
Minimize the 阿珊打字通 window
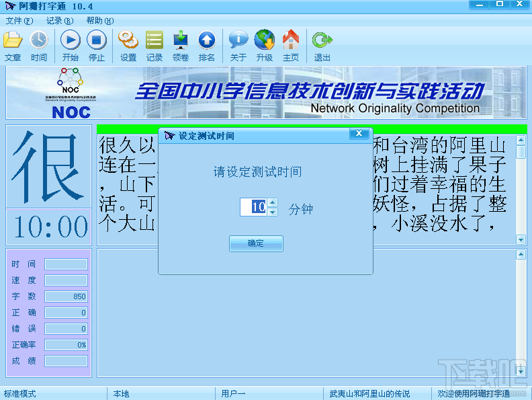(x=480, y=5)
